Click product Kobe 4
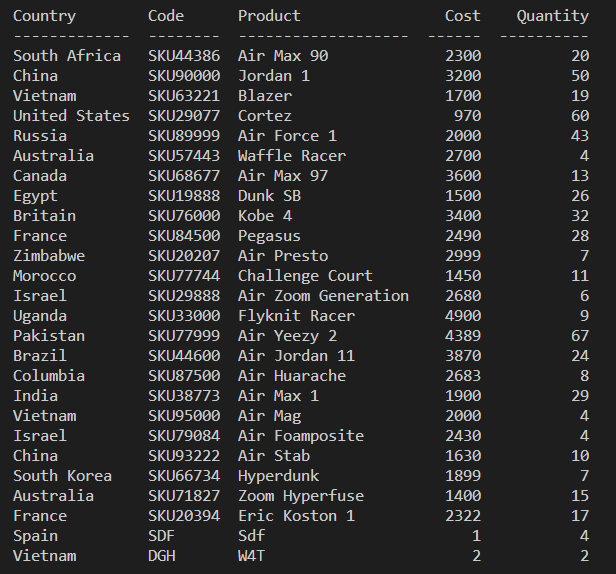Screen dimensions: 616x574 click(265, 216)
